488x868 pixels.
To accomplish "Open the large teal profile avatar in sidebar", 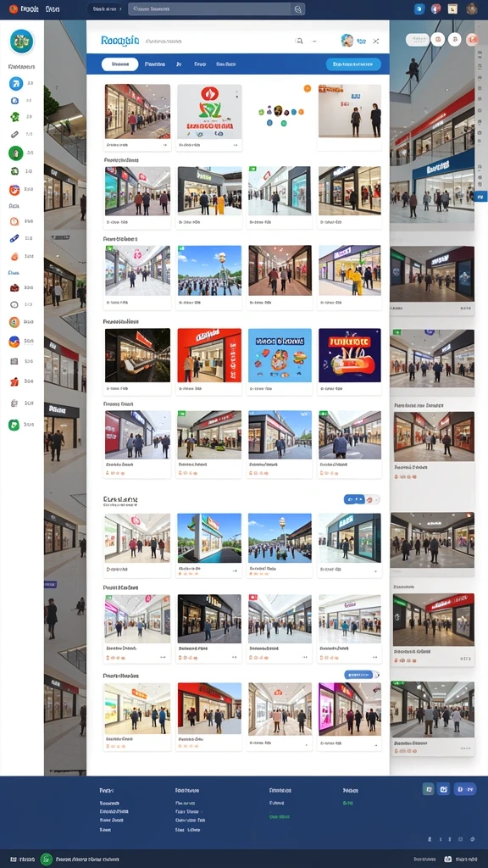I will (21, 41).
